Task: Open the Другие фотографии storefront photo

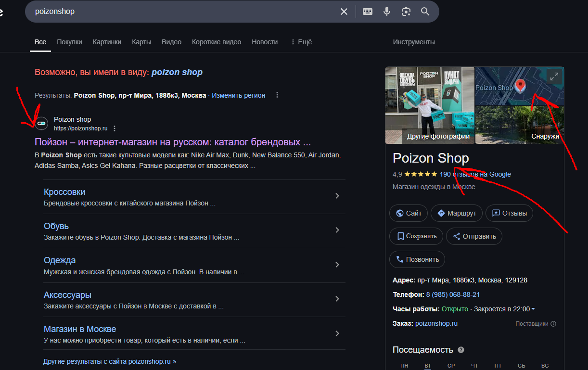Action: pos(430,105)
